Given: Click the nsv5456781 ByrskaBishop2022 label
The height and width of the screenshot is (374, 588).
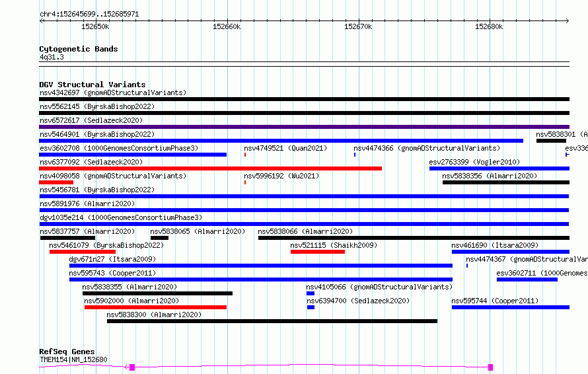Looking at the screenshot, I should click(x=97, y=190).
